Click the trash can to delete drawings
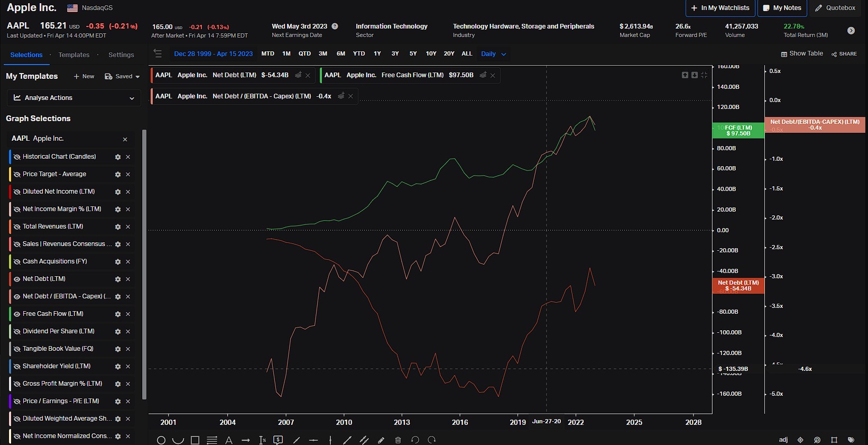The width and height of the screenshot is (868, 445). pyautogui.click(x=398, y=440)
